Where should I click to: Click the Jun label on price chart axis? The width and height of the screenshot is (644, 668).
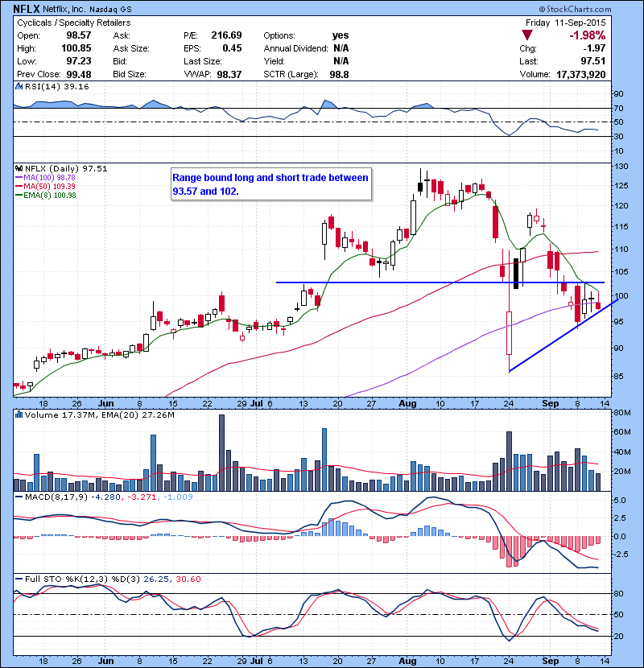(106, 403)
